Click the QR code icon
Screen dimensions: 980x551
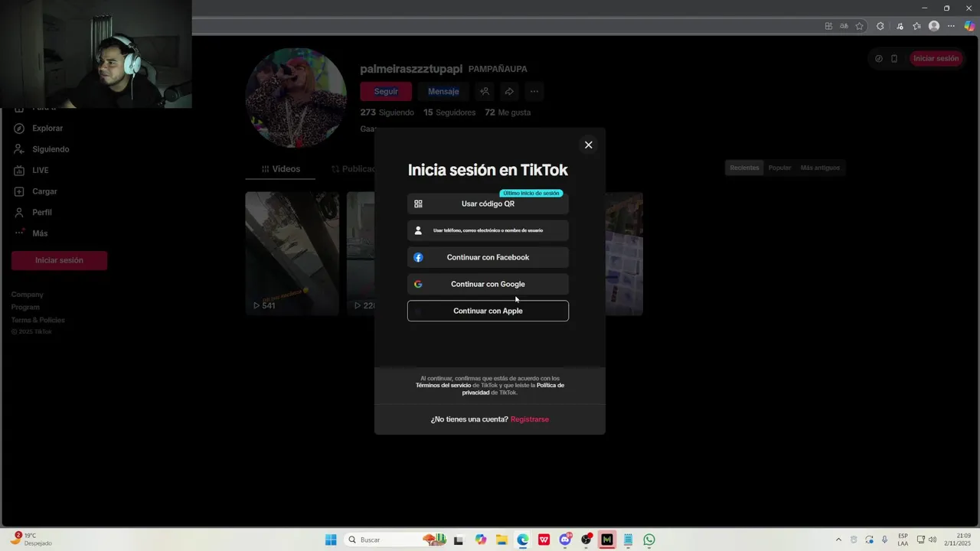(418, 204)
